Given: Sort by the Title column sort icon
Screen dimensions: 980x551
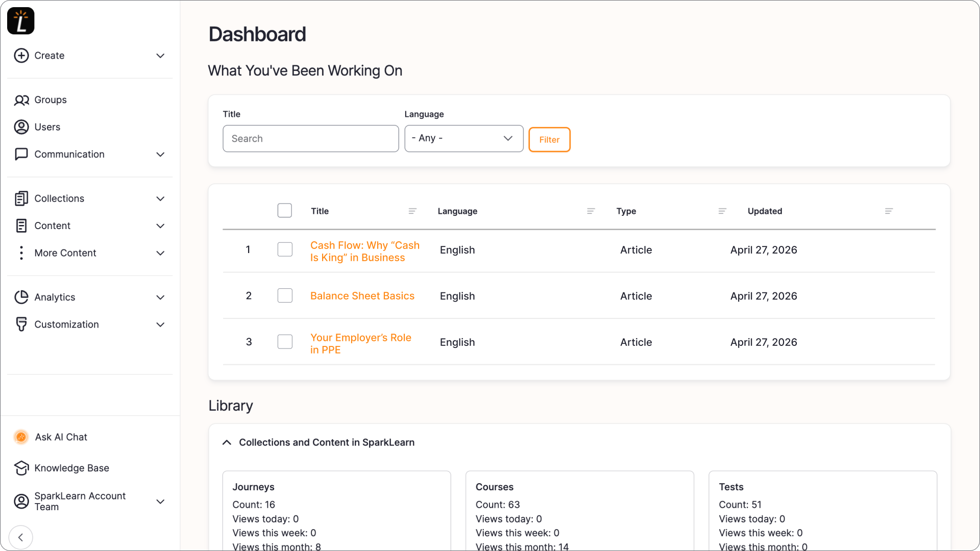Looking at the screenshot, I should (412, 211).
